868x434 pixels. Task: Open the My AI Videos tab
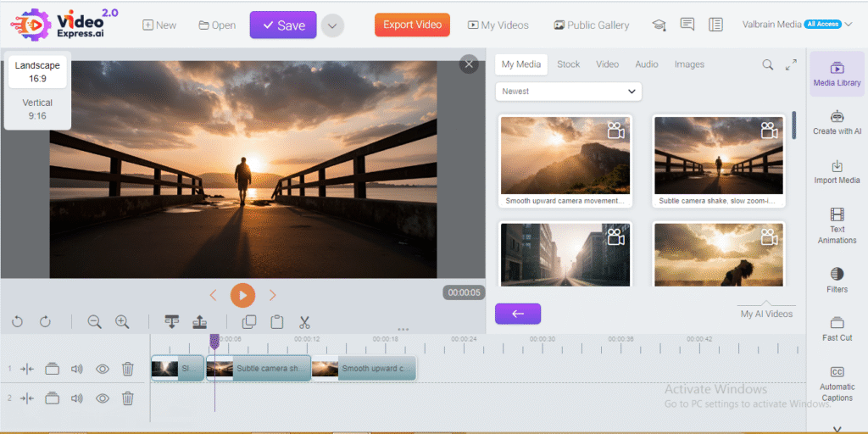[766, 314]
